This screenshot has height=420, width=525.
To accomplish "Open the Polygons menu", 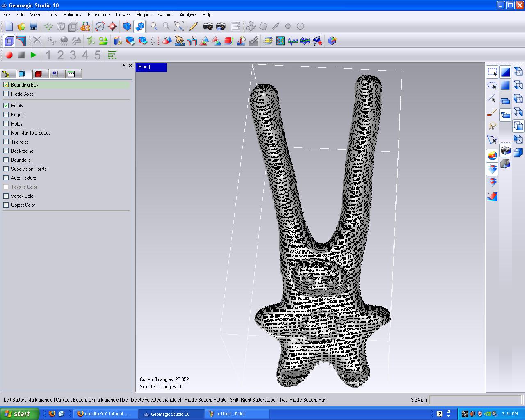I will (x=72, y=15).
